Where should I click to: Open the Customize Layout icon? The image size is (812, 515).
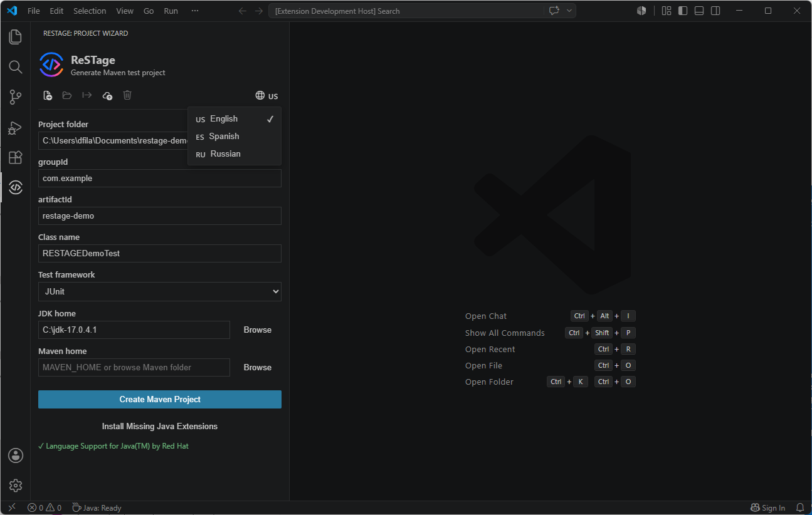pos(667,11)
